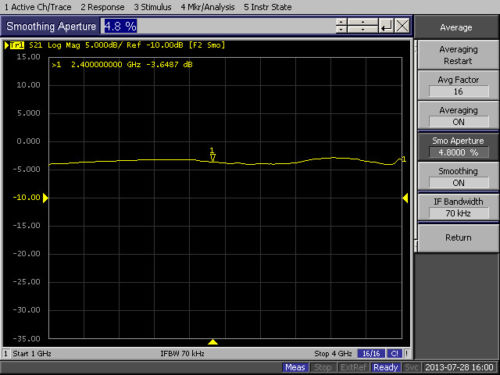Select the Tr1 trace label
This screenshot has width=500, height=375.
pyautogui.click(x=17, y=45)
